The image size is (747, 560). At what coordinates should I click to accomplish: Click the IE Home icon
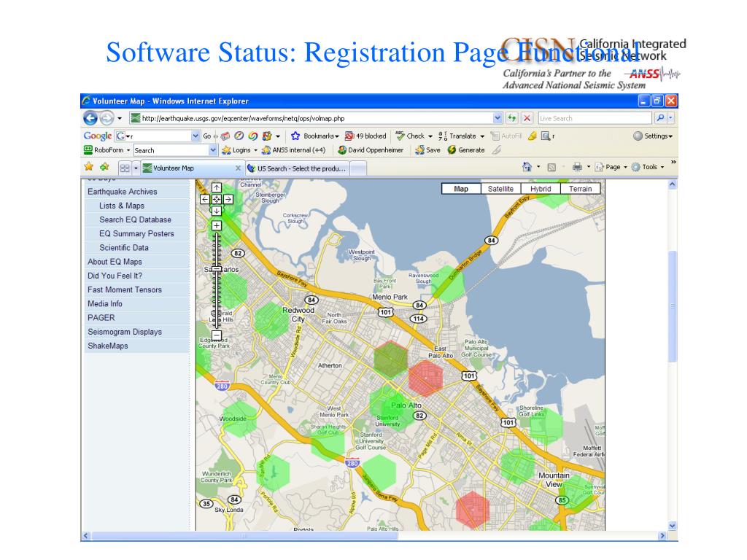coord(527,167)
